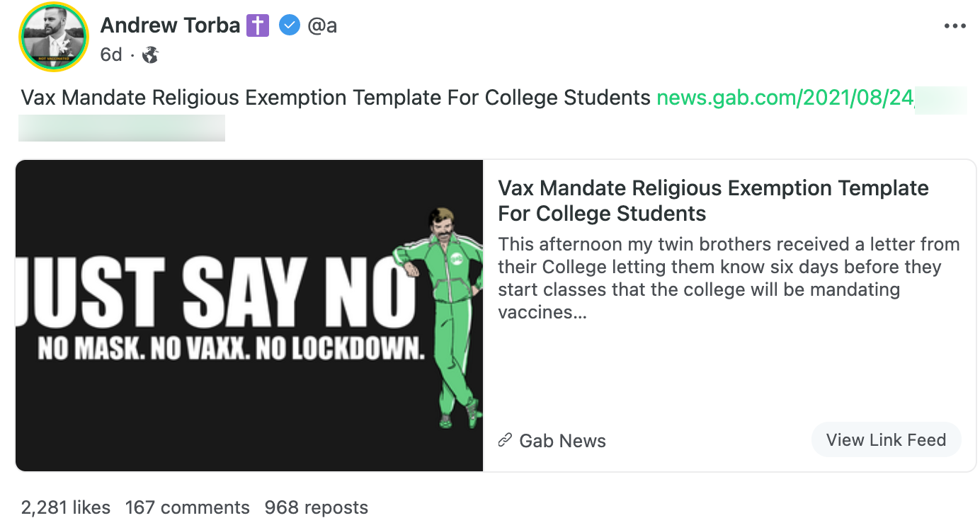This screenshot has width=980, height=518.
Task: Open the Andrew Torba profile name link
Action: pyautogui.click(x=170, y=26)
